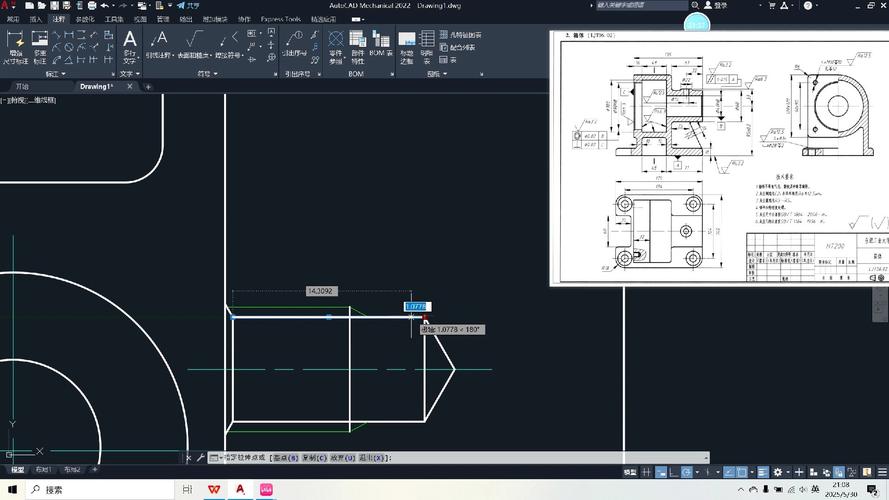Toggle the MODEL space button in status bar

[630, 472]
